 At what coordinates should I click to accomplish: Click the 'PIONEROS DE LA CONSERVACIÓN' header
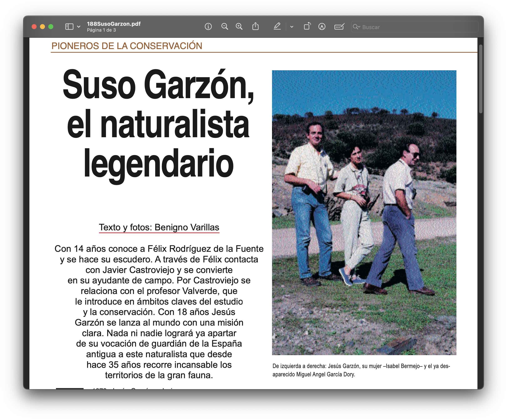tap(127, 46)
